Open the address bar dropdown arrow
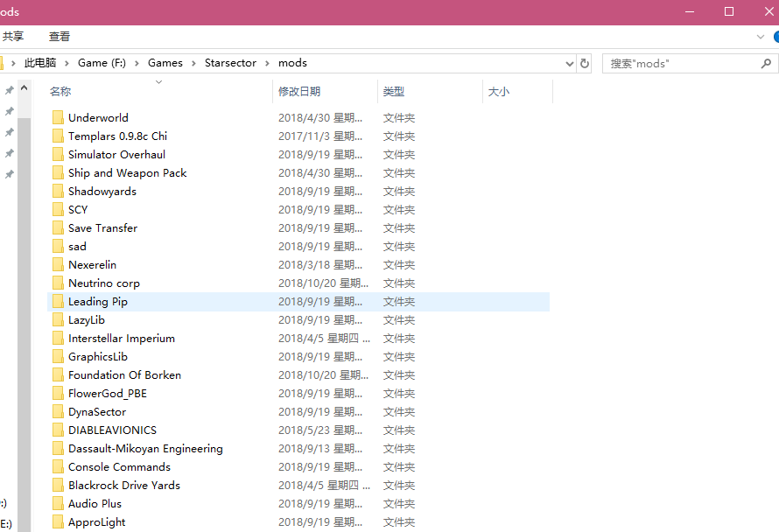 [x=570, y=62]
